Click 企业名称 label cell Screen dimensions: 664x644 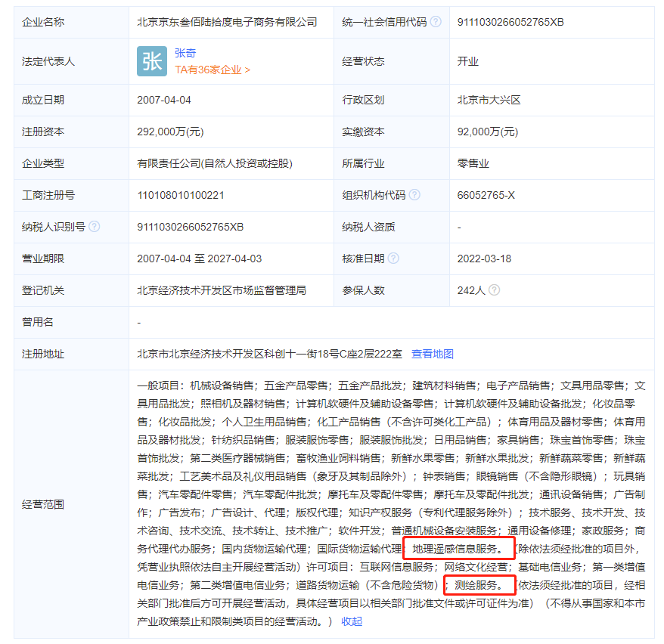(72, 22)
